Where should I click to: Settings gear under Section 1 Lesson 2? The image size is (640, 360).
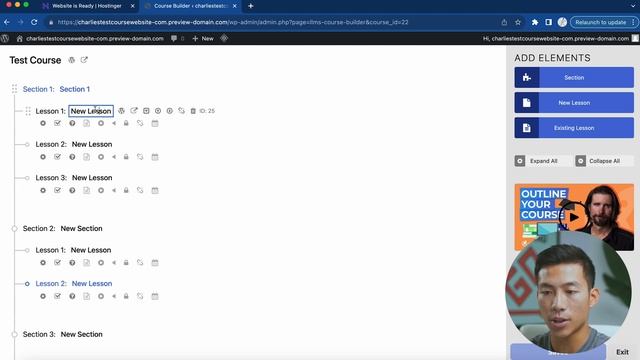click(43, 157)
